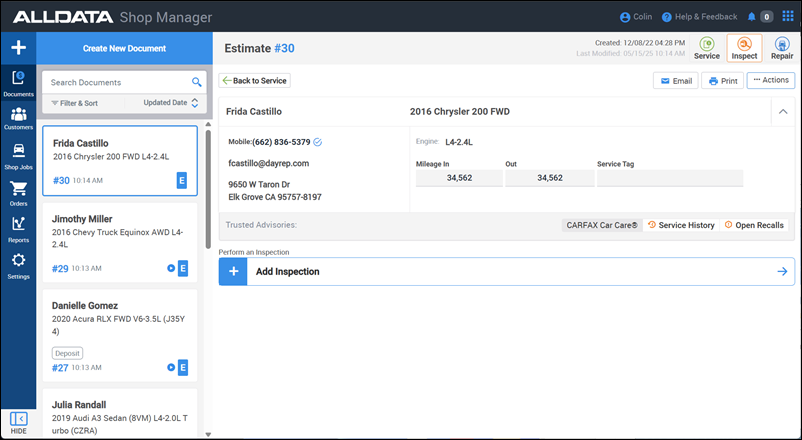Click the #27 document number
The image size is (802, 440).
coord(60,368)
